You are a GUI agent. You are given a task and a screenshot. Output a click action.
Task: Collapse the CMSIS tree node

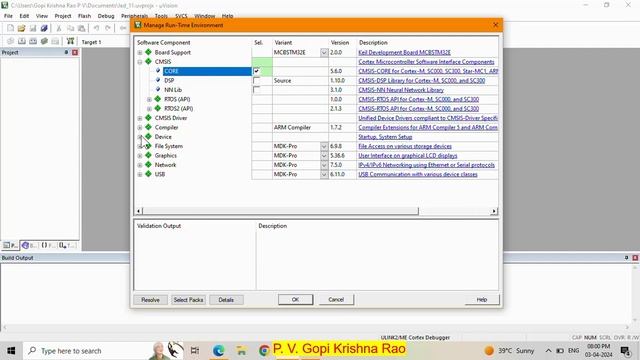coord(140,62)
